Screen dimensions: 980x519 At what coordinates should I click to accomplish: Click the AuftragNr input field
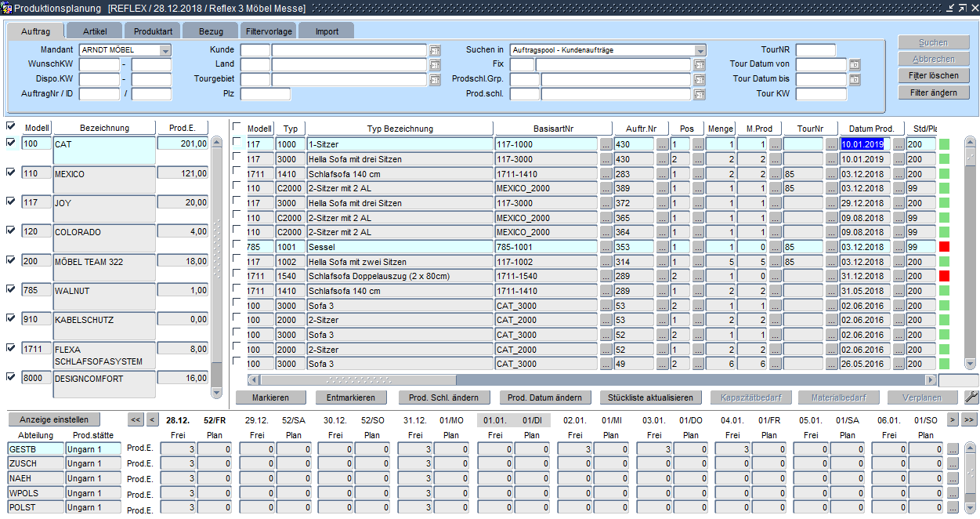pyautogui.click(x=99, y=94)
